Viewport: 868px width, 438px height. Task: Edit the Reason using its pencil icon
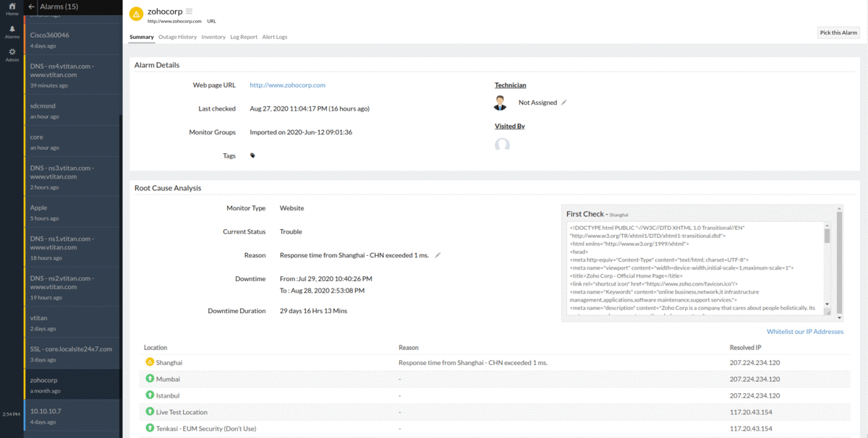click(x=438, y=255)
